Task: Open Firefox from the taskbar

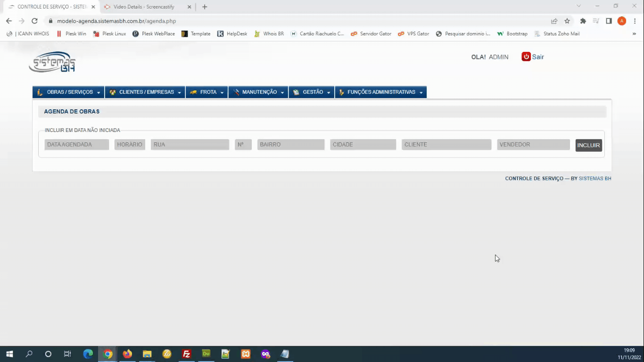Action: [x=127, y=354]
